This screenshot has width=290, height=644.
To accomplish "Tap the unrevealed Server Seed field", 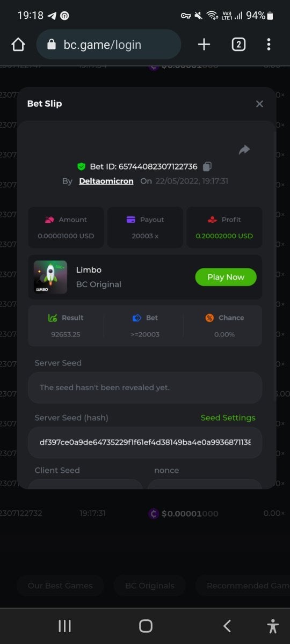I will (145, 387).
